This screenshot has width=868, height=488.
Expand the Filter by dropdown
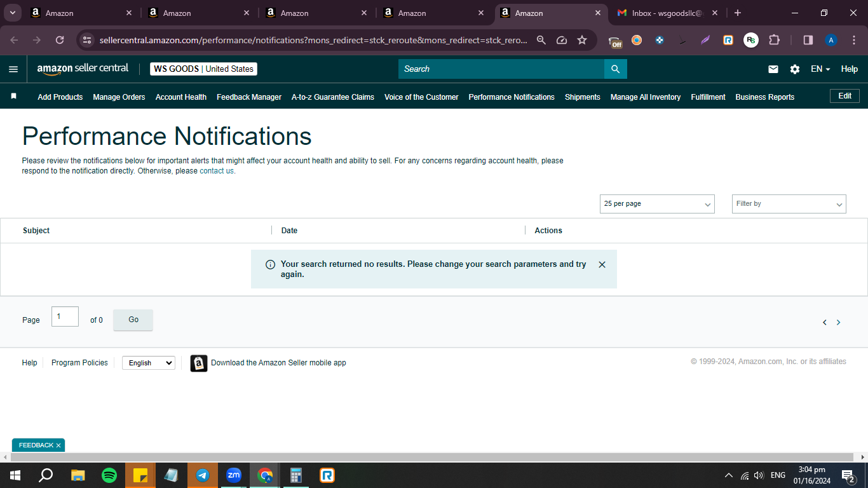[x=789, y=204]
